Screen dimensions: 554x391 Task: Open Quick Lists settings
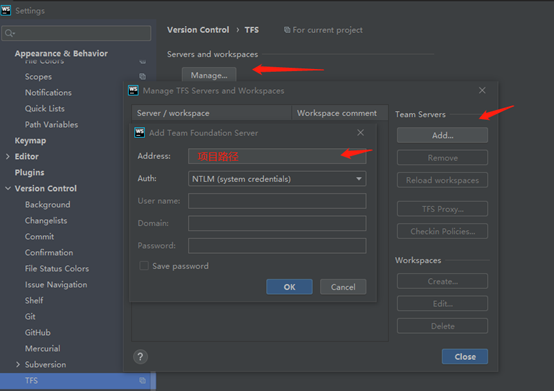[45, 108]
